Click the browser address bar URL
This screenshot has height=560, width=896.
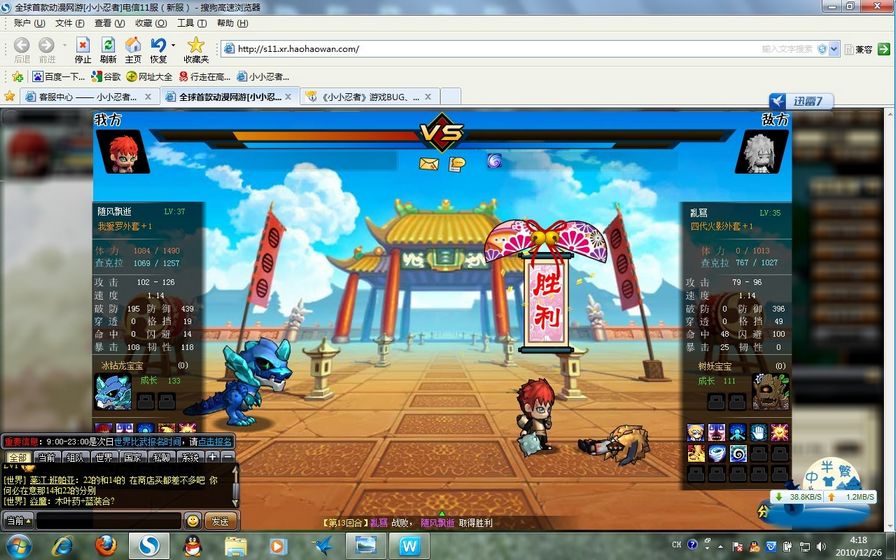click(298, 49)
